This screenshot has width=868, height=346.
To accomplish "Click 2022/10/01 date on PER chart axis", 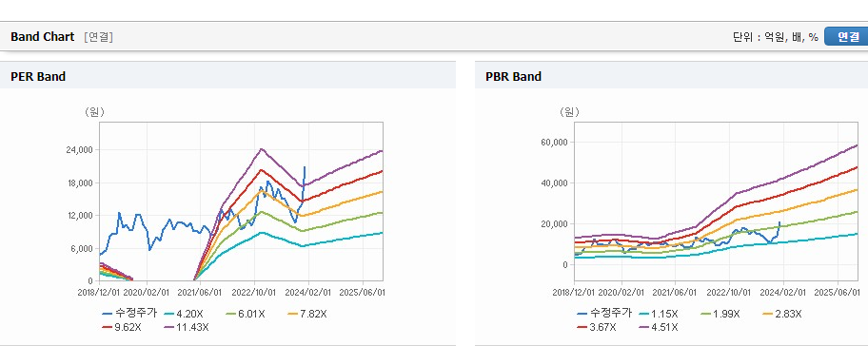I will coord(254,292).
